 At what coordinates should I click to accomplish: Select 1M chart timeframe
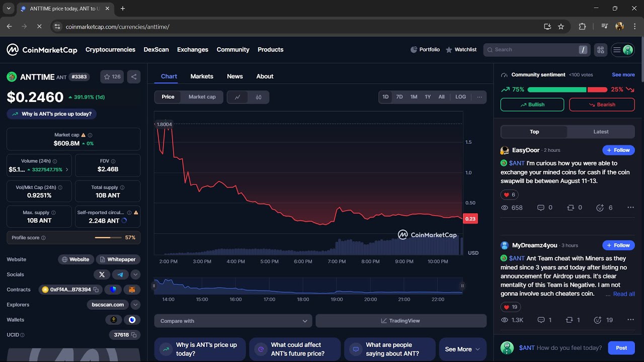click(x=414, y=97)
